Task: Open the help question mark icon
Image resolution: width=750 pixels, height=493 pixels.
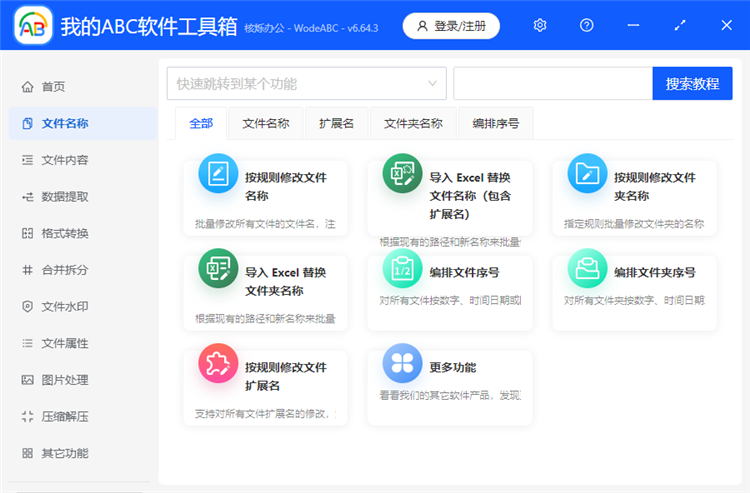Action: (x=586, y=25)
